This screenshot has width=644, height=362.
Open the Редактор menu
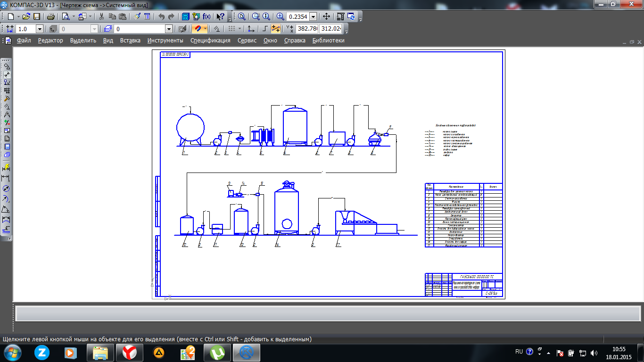click(x=50, y=41)
